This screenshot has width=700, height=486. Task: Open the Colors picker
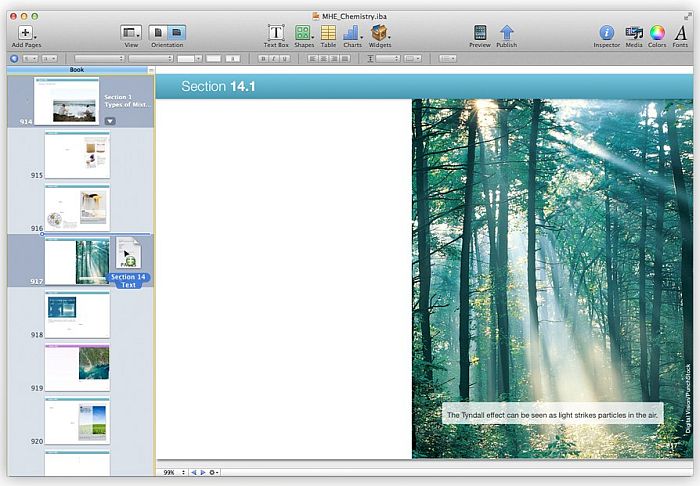pos(657,33)
